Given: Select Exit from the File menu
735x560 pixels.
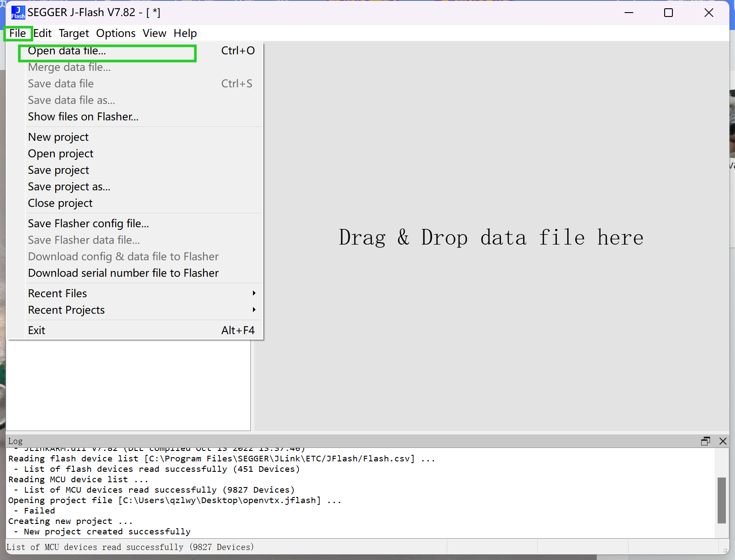Looking at the screenshot, I should coord(37,331).
